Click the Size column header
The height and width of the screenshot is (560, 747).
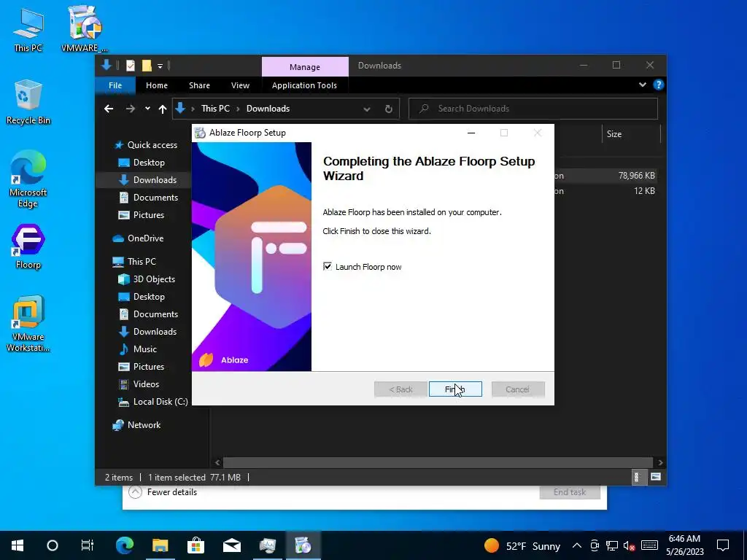[631, 134]
